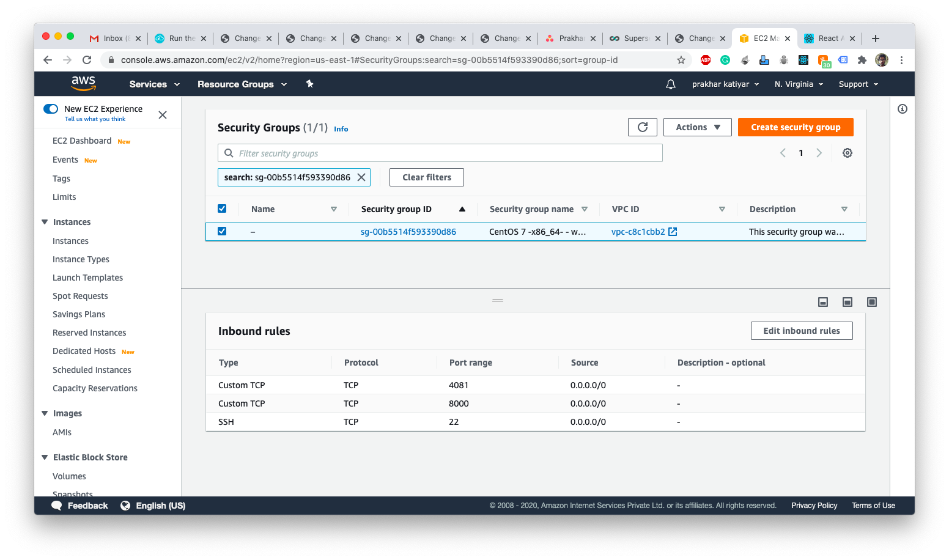Click the Chrome profile avatar
The image size is (949, 560).
[x=882, y=60]
